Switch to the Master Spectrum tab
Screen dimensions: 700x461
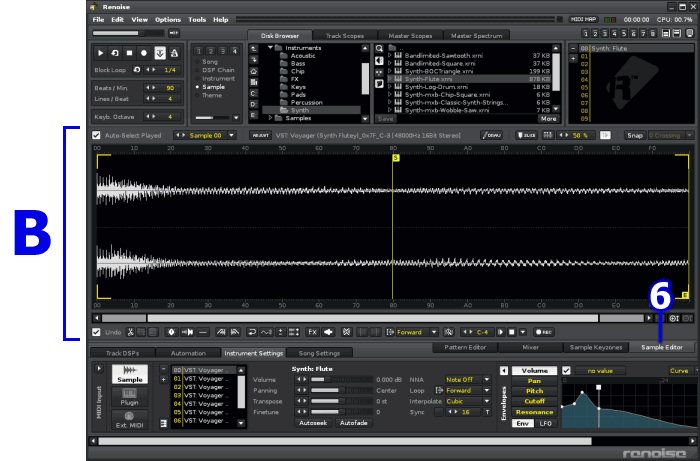[476, 36]
